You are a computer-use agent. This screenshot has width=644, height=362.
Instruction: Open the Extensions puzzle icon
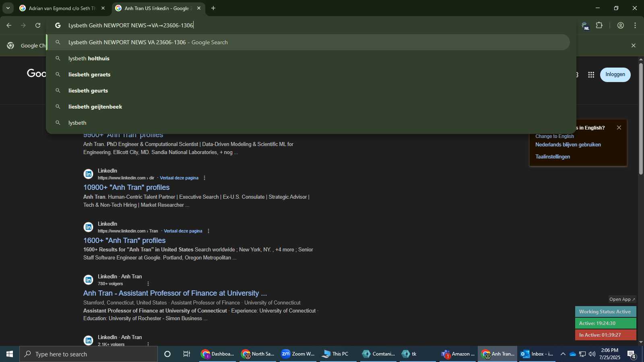599,25
